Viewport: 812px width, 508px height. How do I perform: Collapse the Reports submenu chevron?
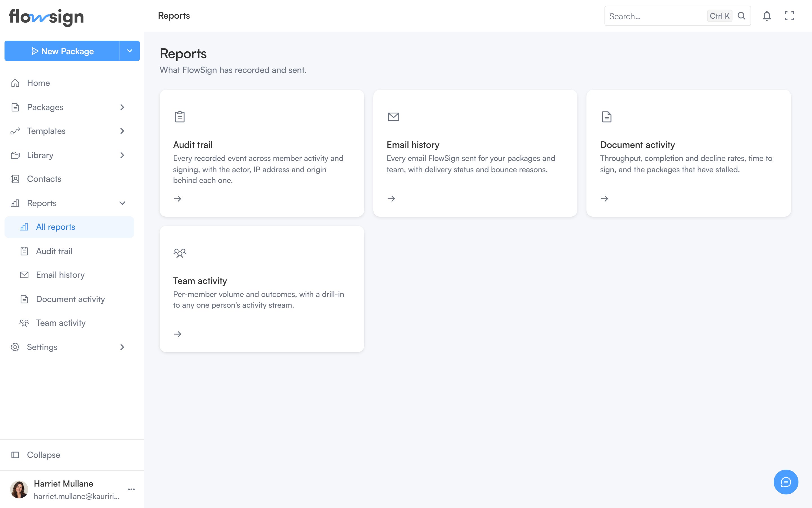122,203
